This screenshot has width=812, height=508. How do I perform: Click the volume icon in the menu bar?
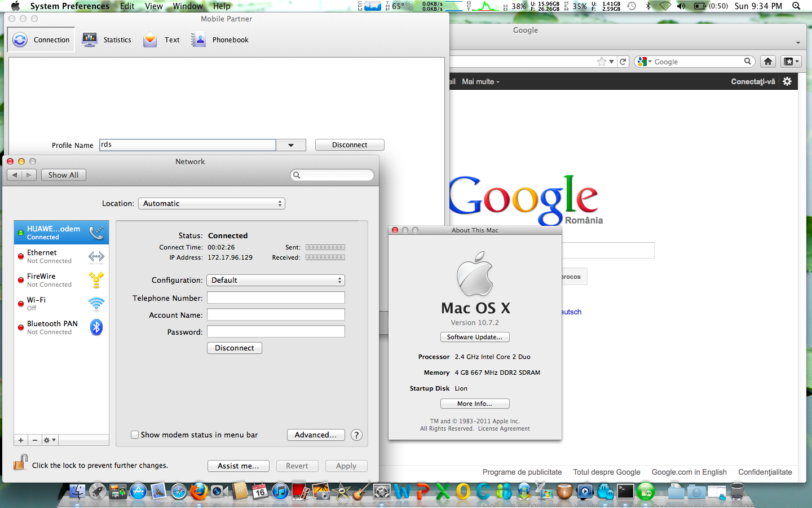pyautogui.click(x=681, y=6)
